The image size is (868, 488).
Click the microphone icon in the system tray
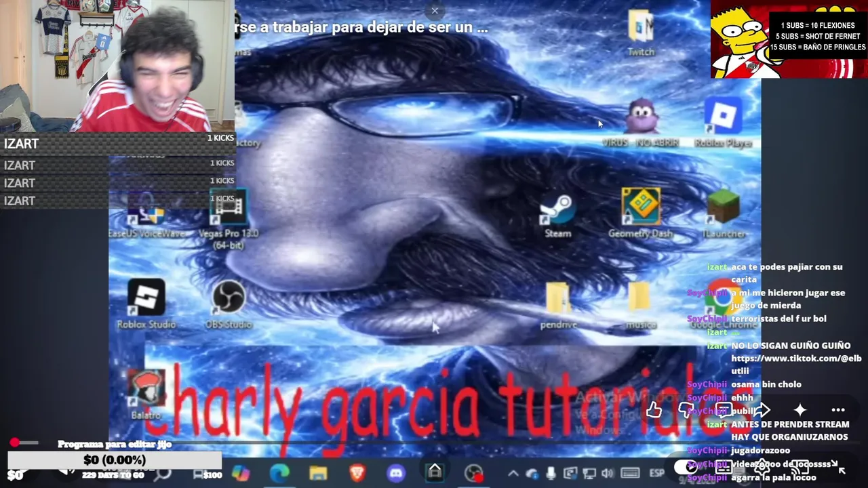(551, 473)
